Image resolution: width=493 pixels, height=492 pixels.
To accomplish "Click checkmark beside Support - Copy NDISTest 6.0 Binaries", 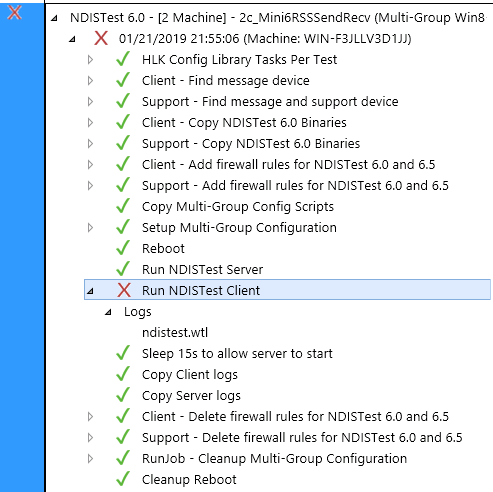I will (x=123, y=143).
